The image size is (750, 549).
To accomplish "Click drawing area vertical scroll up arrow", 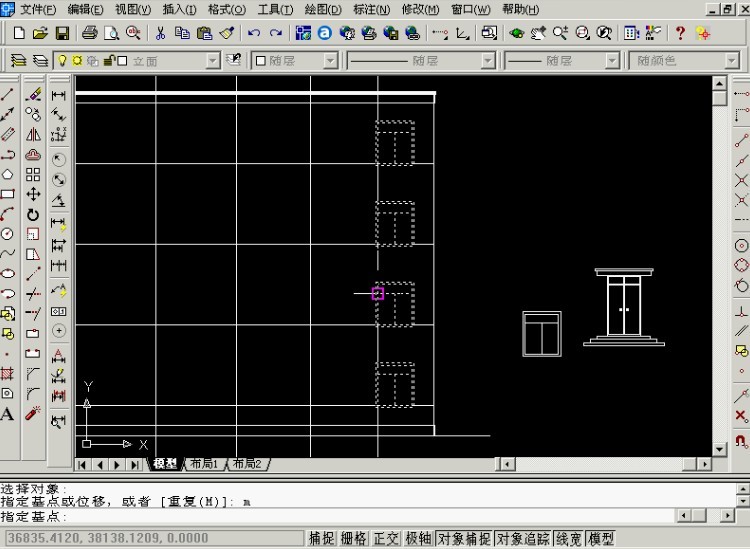I will coord(720,83).
